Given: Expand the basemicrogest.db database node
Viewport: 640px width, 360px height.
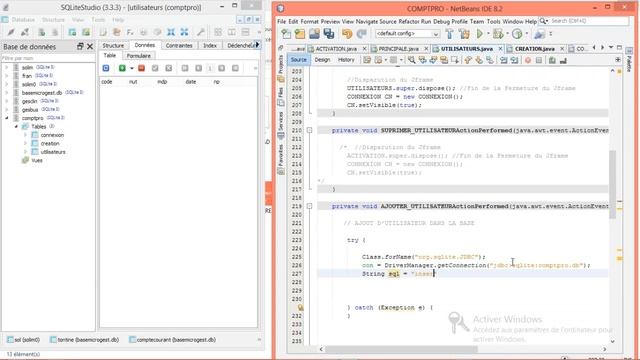Looking at the screenshot, I should (x=7, y=93).
